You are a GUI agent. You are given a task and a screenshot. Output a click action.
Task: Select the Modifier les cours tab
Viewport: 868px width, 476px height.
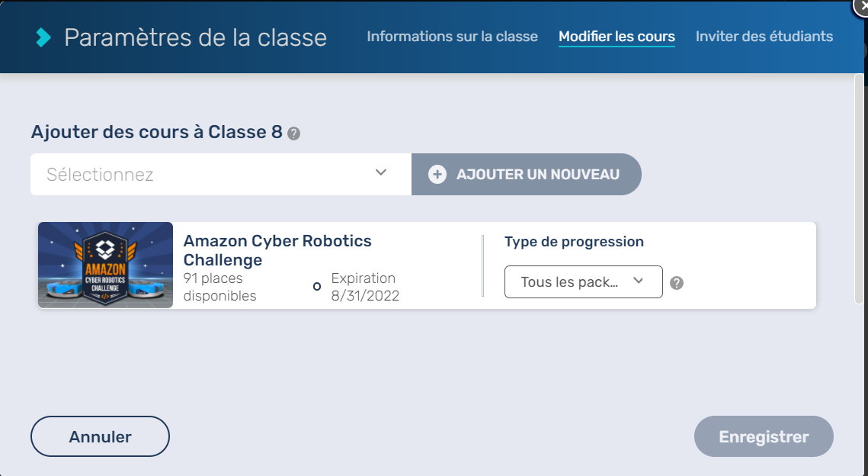617,37
